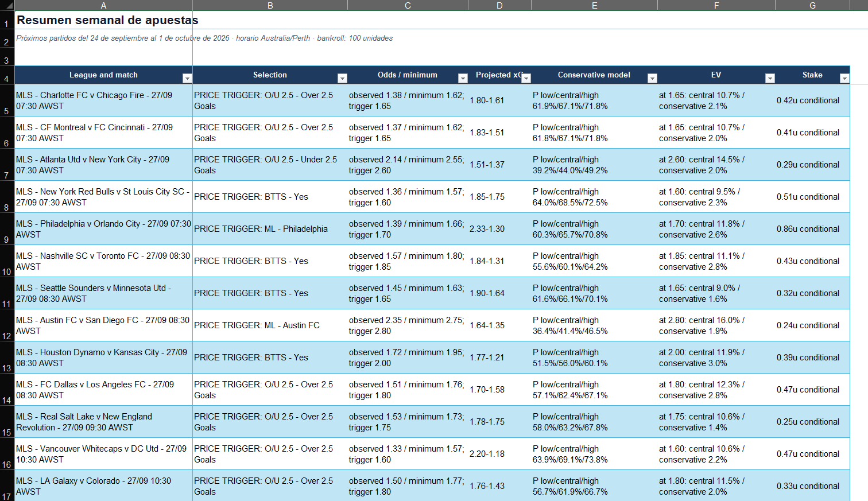Viewport: 868px width, 501px height.
Task: Select column C header
Action: coord(408,5)
